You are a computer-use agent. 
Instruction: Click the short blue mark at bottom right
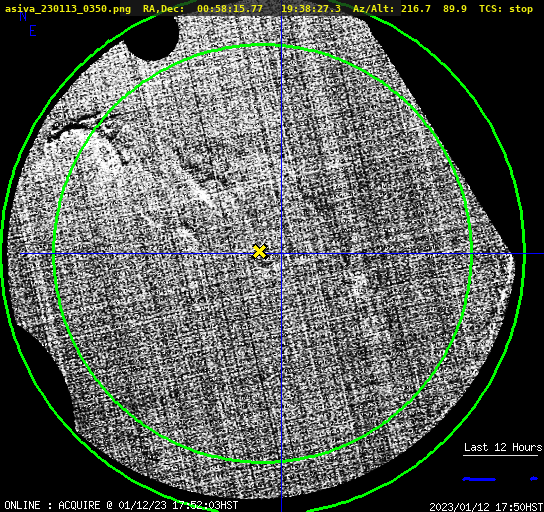[x=534, y=479]
